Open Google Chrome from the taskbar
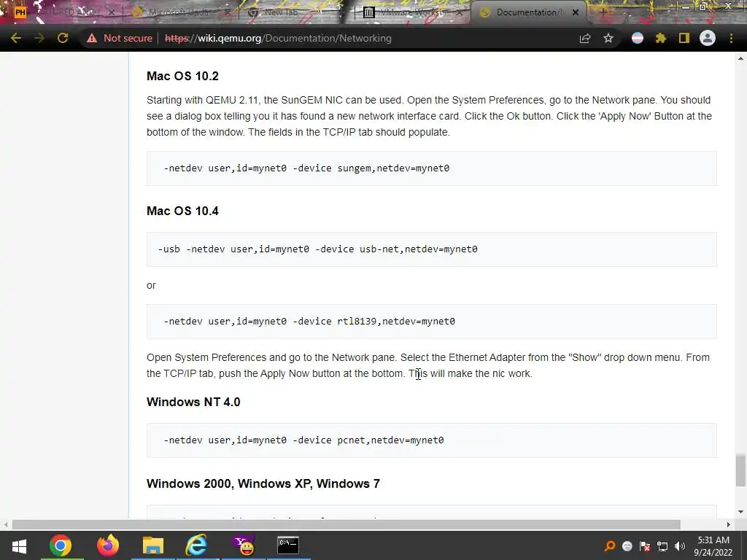The image size is (747, 560). coord(61,545)
